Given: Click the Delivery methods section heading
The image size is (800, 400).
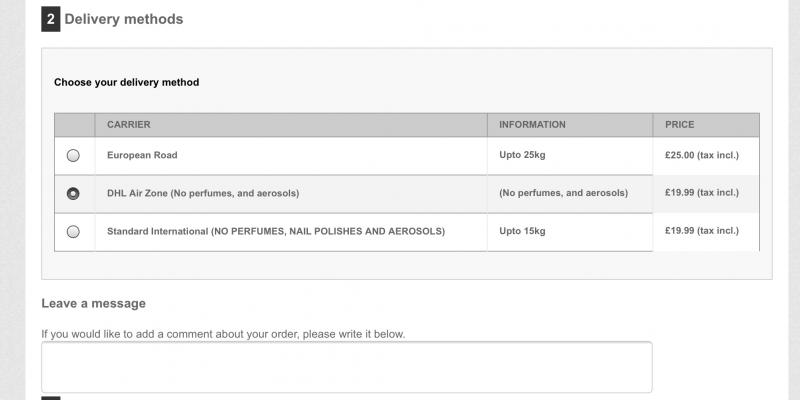Looking at the screenshot, I should point(124,19).
